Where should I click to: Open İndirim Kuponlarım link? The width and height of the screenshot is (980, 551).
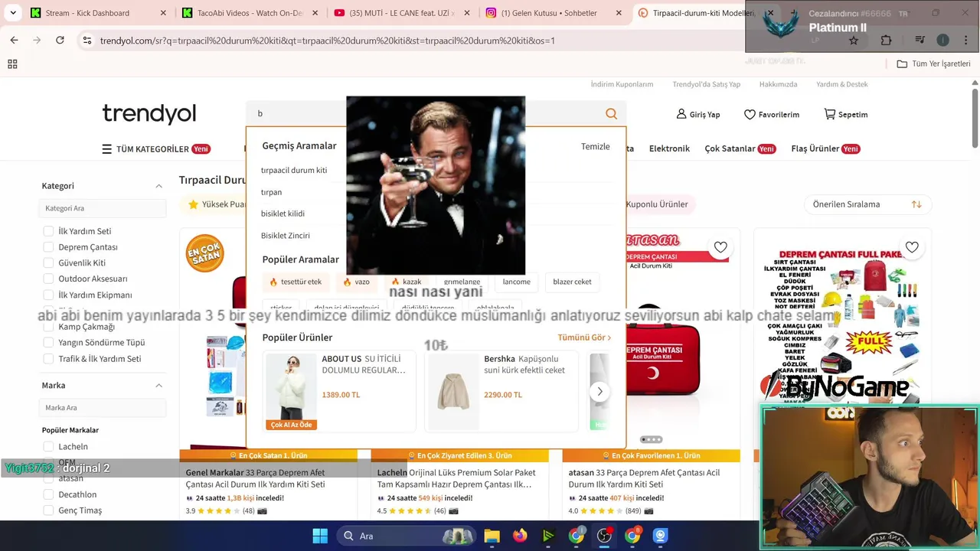point(622,84)
